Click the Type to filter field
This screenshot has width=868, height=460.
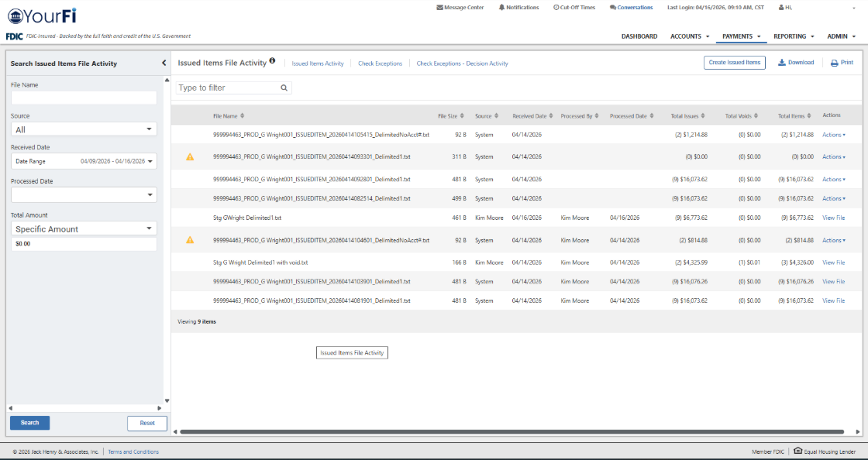tap(233, 88)
